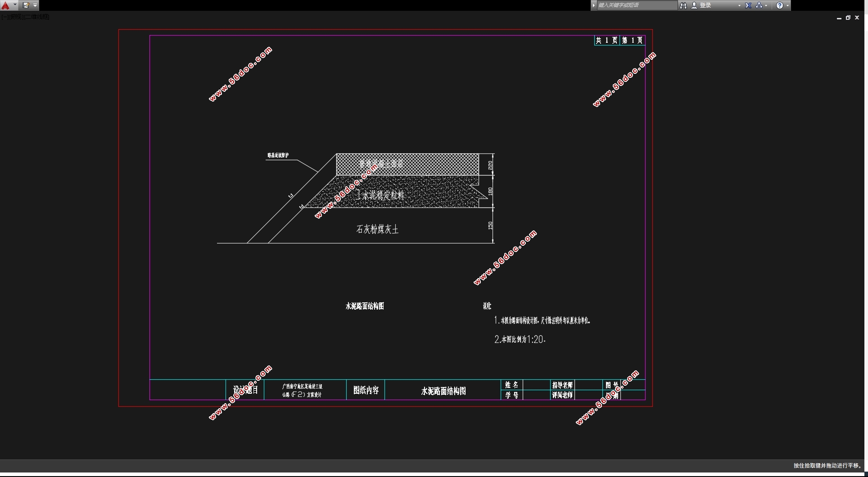Select the 150 dimension text
The image size is (868, 477).
[x=490, y=225]
